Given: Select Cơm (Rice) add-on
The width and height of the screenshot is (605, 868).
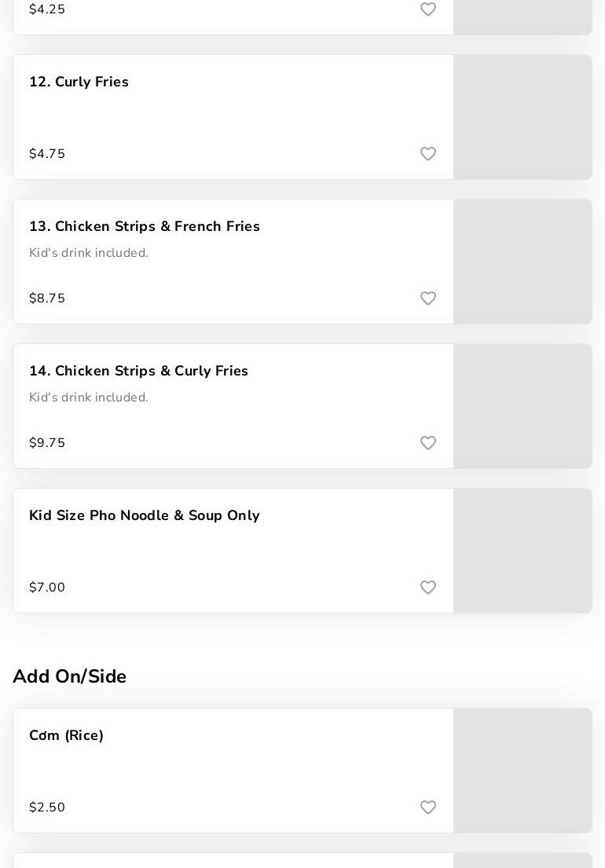Looking at the screenshot, I should pos(67,736).
